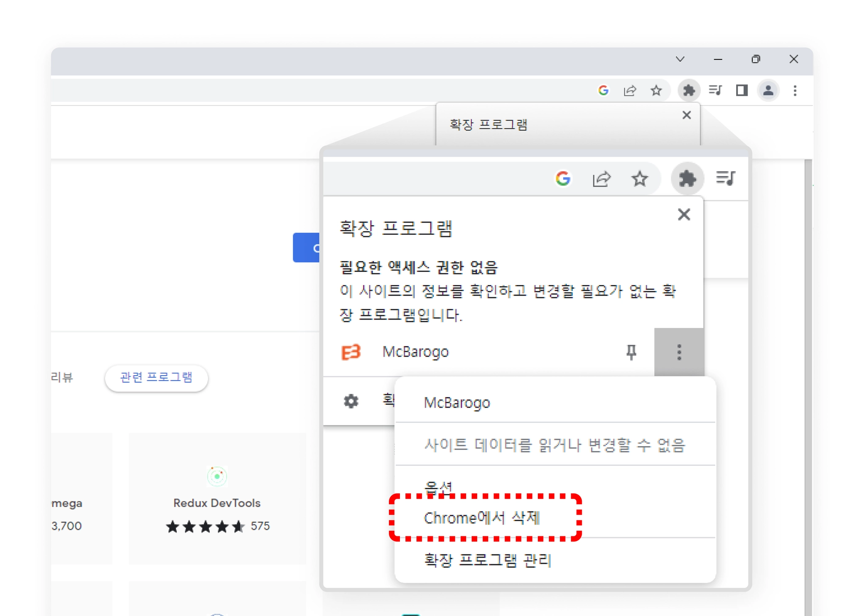Open Chrome's three-dot main menu
The image size is (864, 616).
795,90
